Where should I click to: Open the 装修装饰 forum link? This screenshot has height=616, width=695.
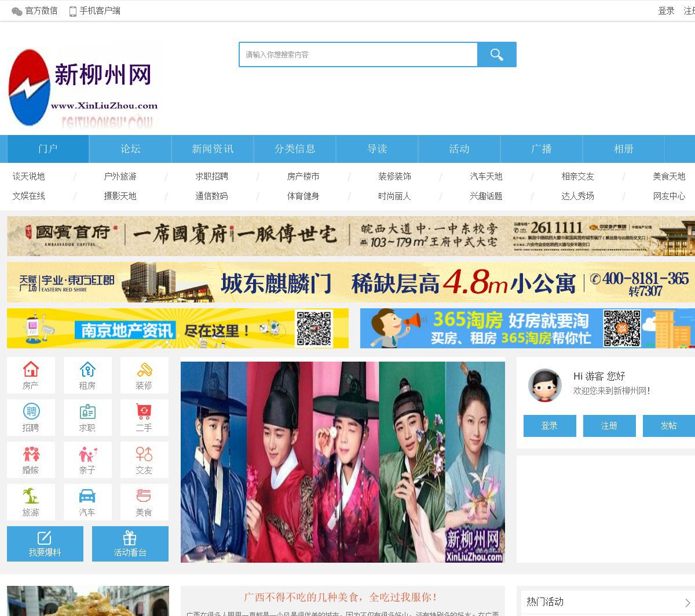tap(395, 176)
